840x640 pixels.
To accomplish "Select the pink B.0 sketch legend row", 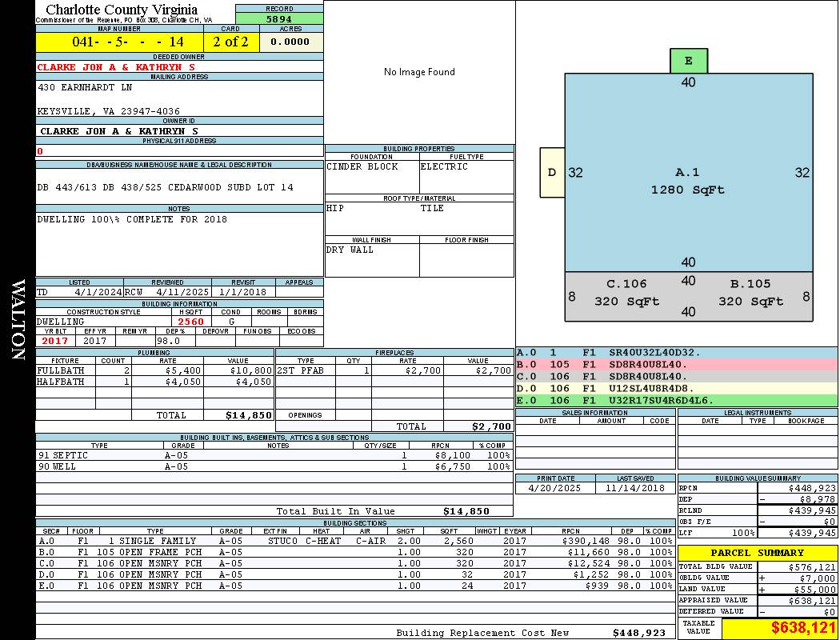I will click(676, 364).
